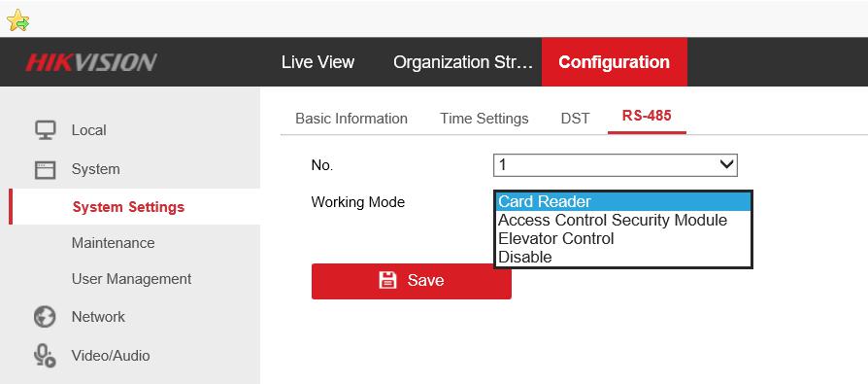Image resolution: width=868 pixels, height=384 pixels.
Task: Open Local settings in sidebar
Action: tap(88, 130)
